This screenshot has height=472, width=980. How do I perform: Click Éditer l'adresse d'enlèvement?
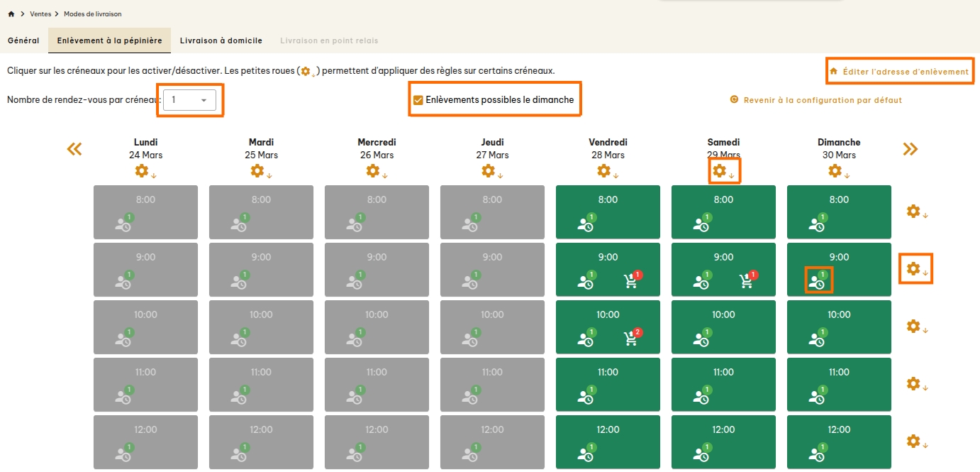coord(900,71)
